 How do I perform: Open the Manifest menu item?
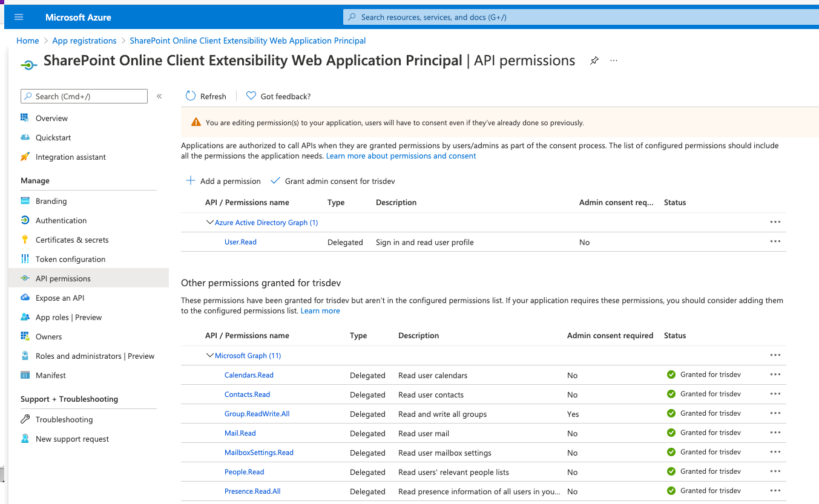tap(51, 375)
